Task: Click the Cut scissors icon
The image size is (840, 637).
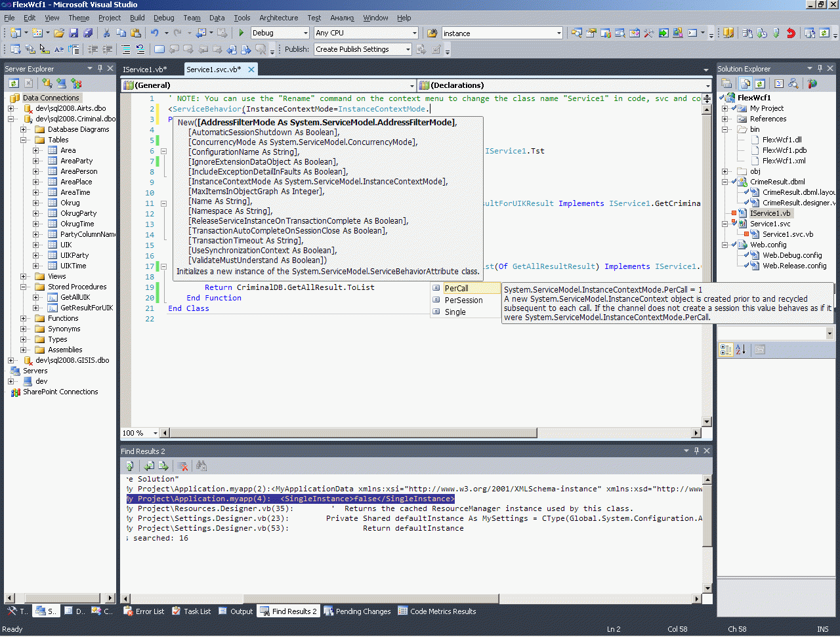Action: [107, 33]
